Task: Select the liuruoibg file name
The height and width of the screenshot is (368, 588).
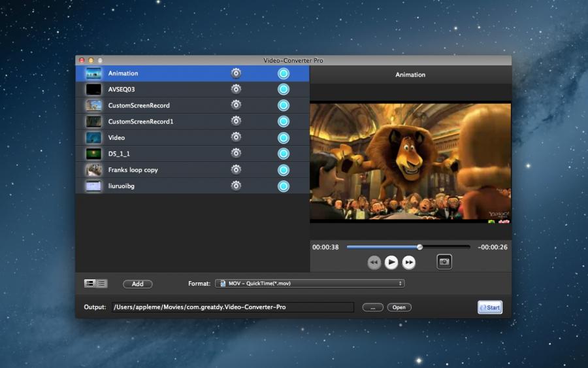Action: click(x=121, y=186)
